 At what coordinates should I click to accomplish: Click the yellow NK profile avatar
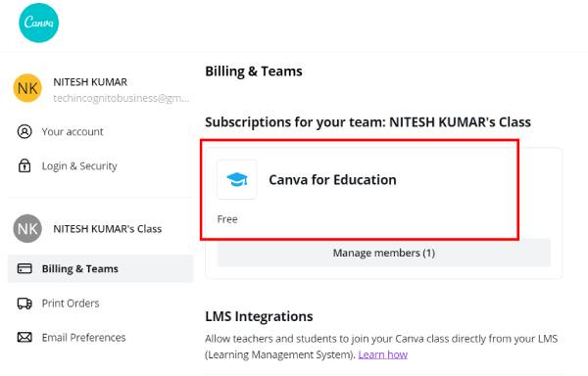27,88
